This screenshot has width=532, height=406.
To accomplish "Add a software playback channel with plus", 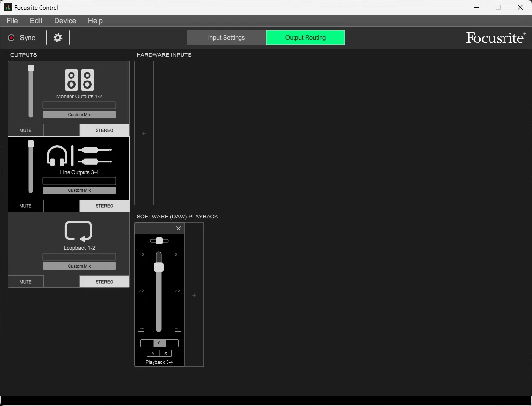I will 194,295.
